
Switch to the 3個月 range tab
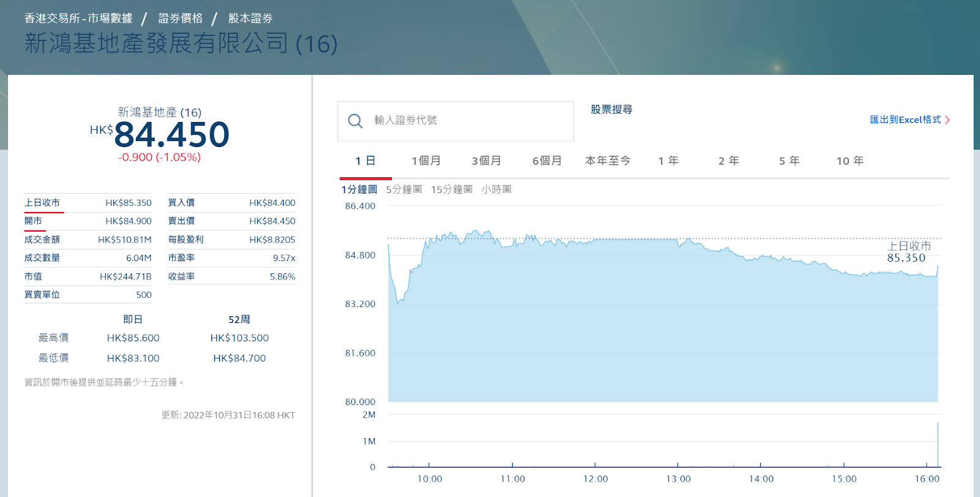coord(486,161)
